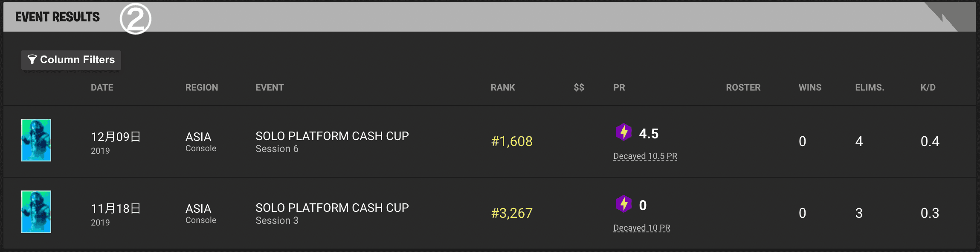Viewport: 980px width, 252px height.
Task: Click the purple PR lightning icon beside 0
Action: pyautogui.click(x=623, y=204)
